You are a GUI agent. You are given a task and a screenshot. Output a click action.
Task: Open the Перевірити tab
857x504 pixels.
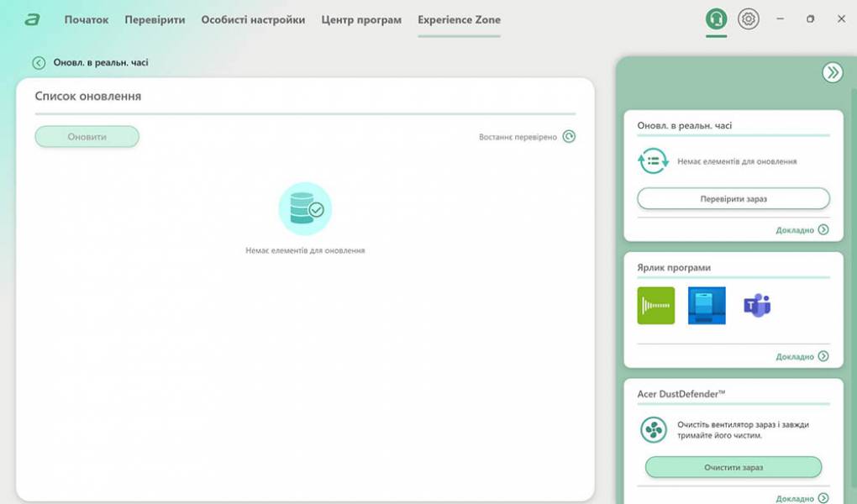(x=155, y=19)
